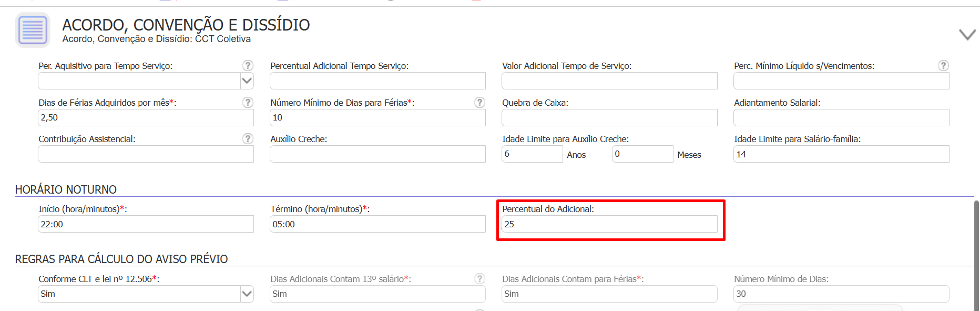Open help for Dias de Férias Adquiridos por mês

(248, 102)
